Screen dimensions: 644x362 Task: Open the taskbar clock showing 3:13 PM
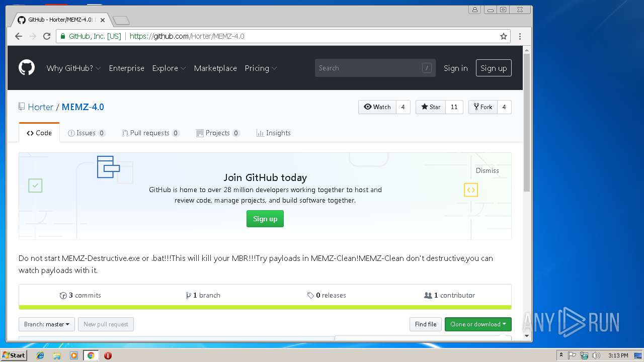tap(618, 355)
